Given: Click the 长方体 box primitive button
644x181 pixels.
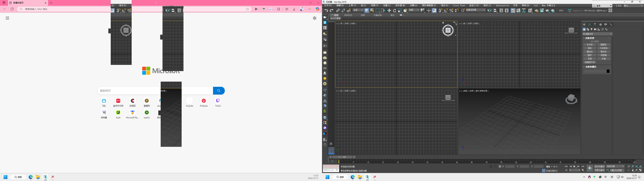Looking at the screenshot, I should click(x=590, y=45).
